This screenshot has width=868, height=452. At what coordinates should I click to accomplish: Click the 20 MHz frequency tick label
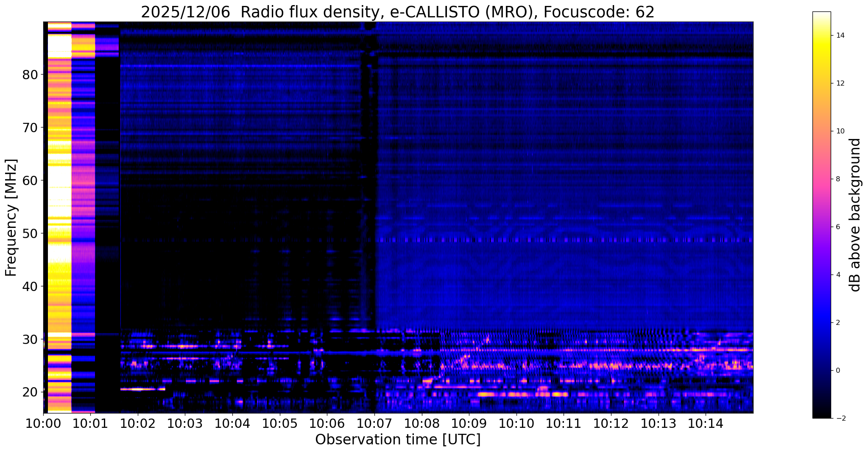coord(30,393)
